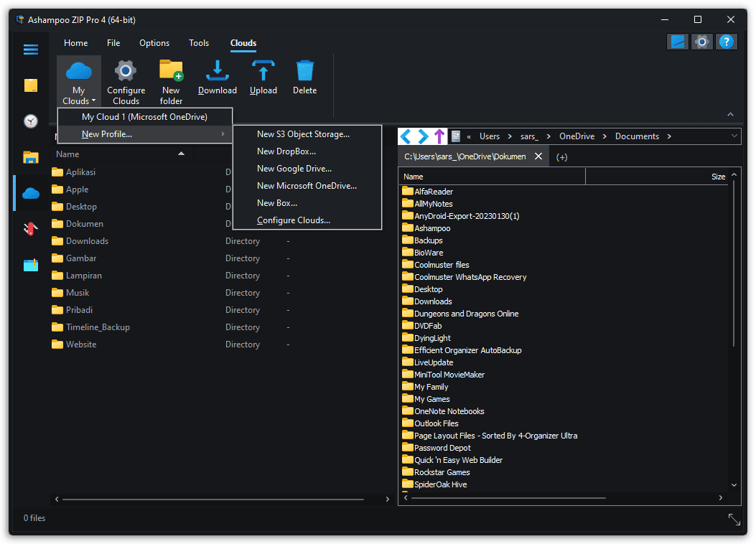
Task: Select the Clouds ribbon tab
Action: (x=243, y=43)
